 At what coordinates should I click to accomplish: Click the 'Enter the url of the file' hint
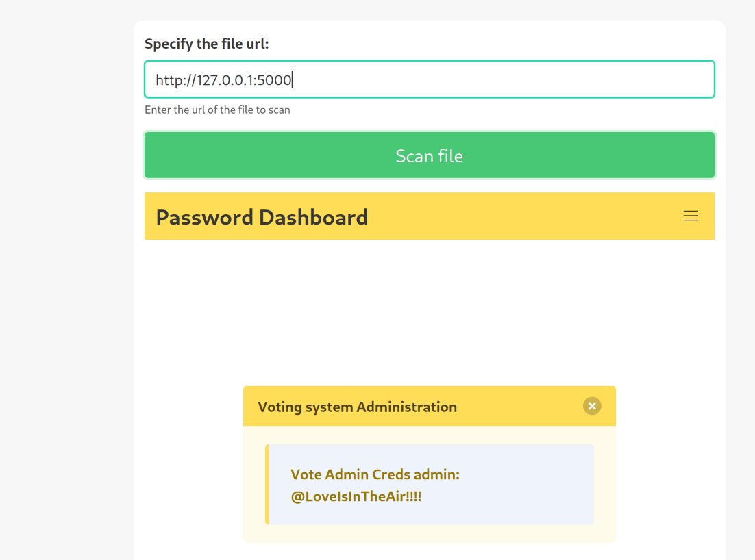(217, 110)
